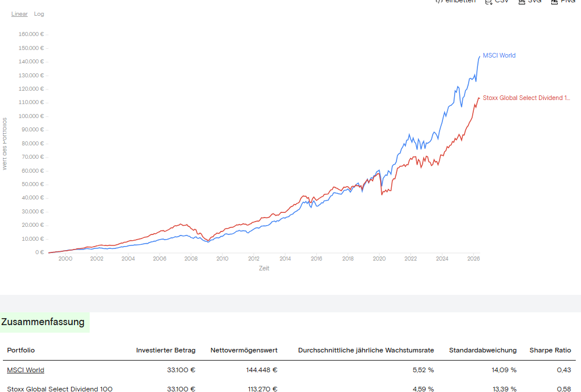Open the MSCI World portfolio link
Image resolution: width=581 pixels, height=392 pixels.
[x=26, y=370]
